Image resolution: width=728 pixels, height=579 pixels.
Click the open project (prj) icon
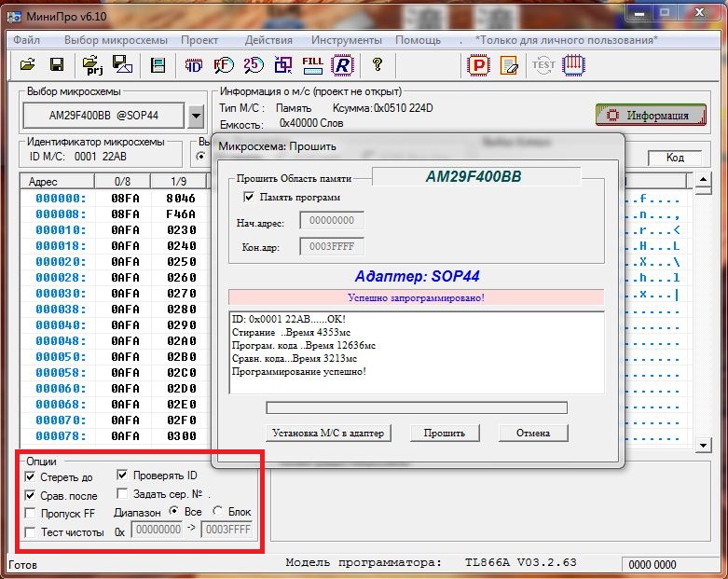point(93,64)
